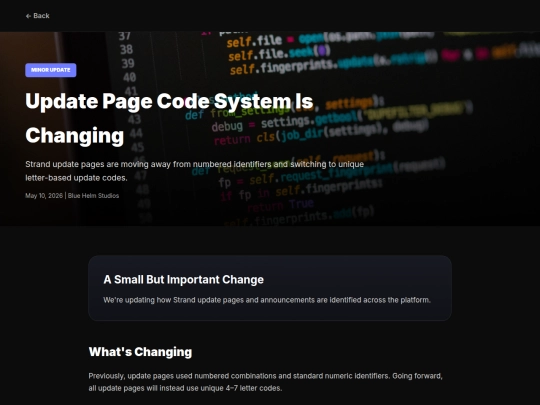
Task: Click the author name 'Blue Helm Studios'
Action: tap(93, 196)
